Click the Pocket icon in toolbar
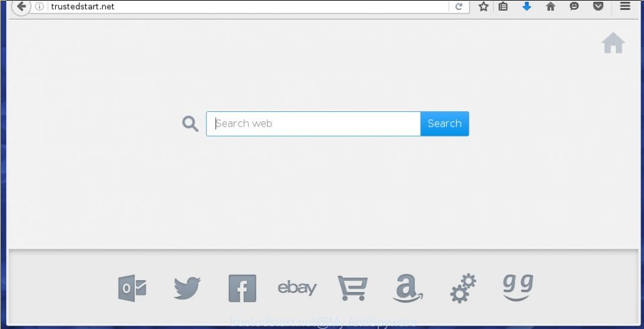The height and width of the screenshot is (329, 644). pos(598,6)
